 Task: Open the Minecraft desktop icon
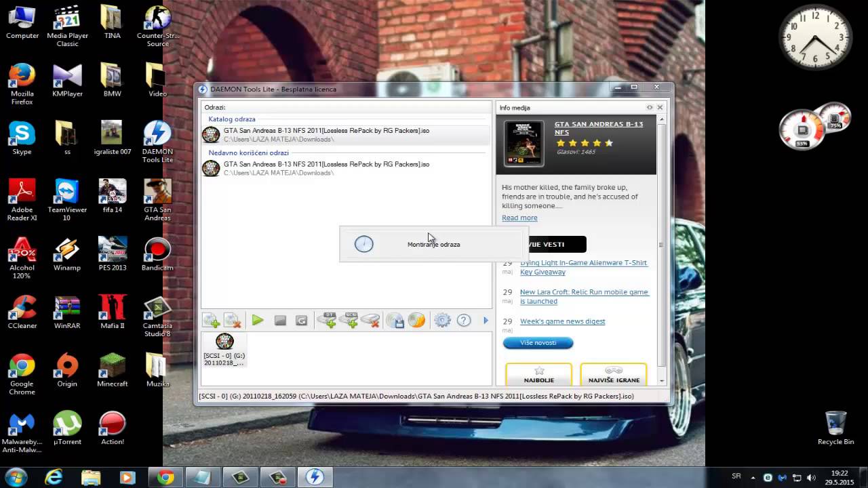[112, 370]
